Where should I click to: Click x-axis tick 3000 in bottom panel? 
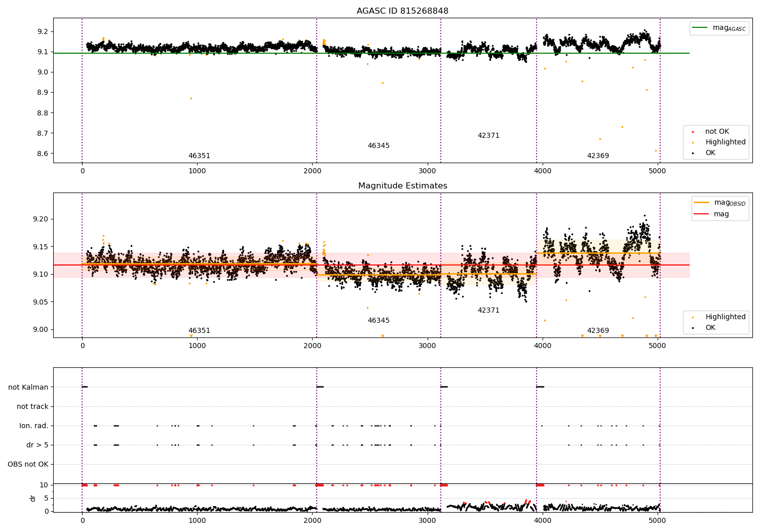pyautogui.click(x=427, y=520)
